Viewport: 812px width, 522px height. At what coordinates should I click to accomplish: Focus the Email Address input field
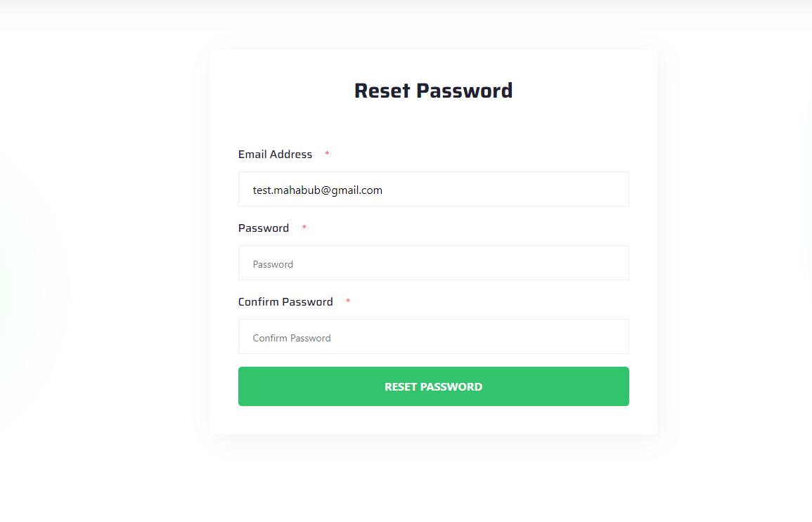(x=434, y=189)
